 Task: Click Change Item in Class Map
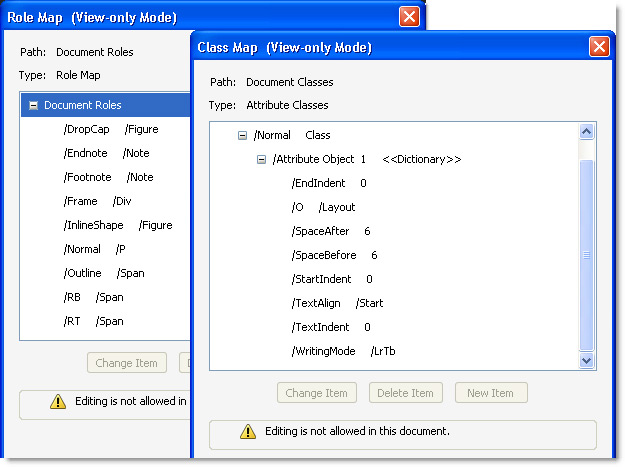pos(318,393)
